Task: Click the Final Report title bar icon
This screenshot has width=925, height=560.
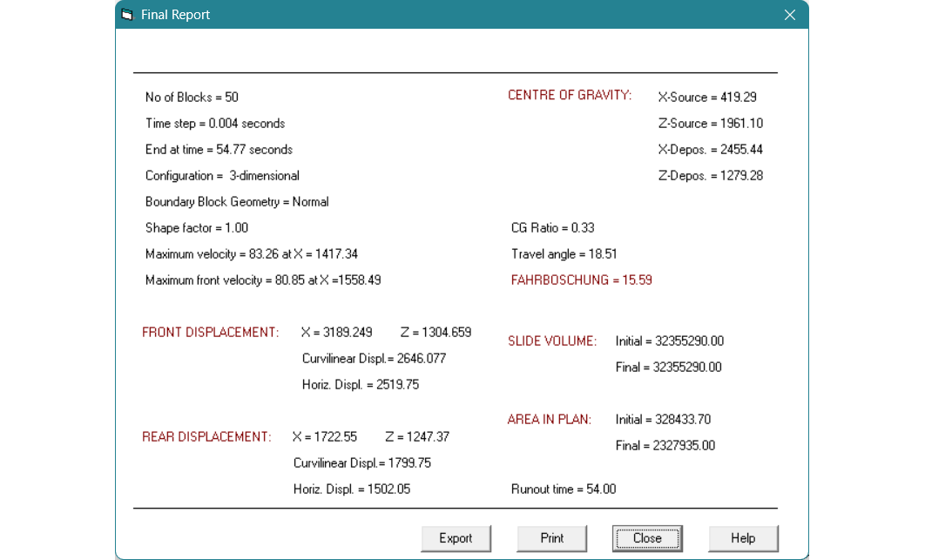Action: coord(127,15)
